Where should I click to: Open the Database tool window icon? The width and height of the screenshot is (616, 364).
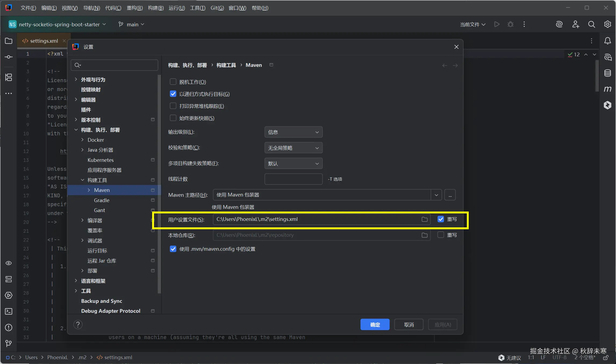[x=607, y=73]
